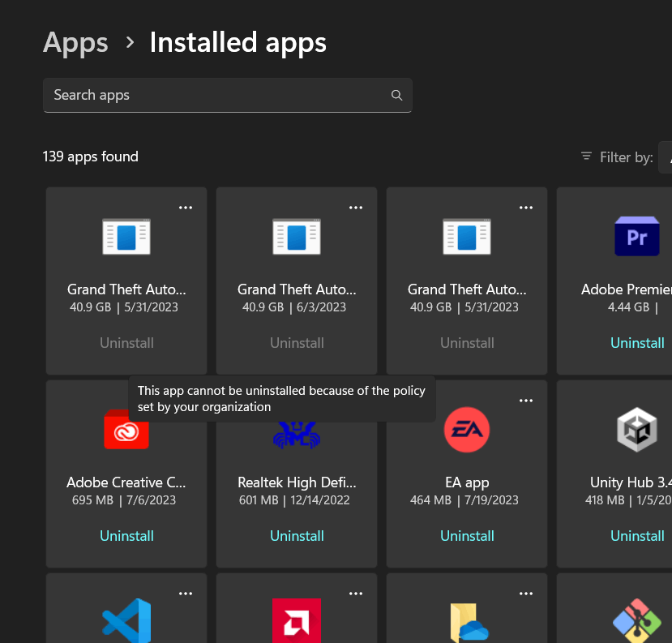This screenshot has width=672, height=643.
Task: Open more options for EA app
Action: [x=526, y=401]
